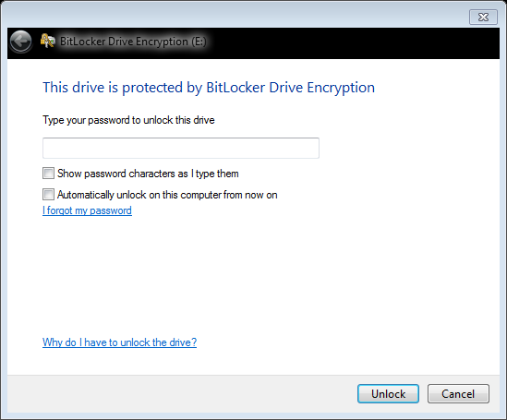Tick the show password characters checkbox
The image size is (507, 420).
[49, 174]
